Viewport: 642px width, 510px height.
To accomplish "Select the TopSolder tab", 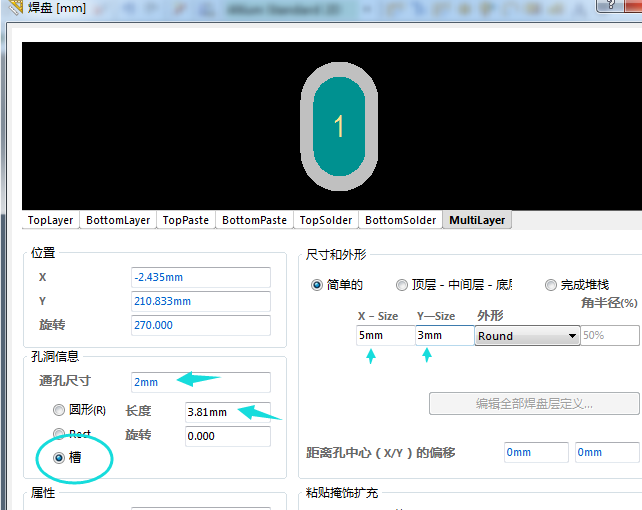I will pos(325,220).
